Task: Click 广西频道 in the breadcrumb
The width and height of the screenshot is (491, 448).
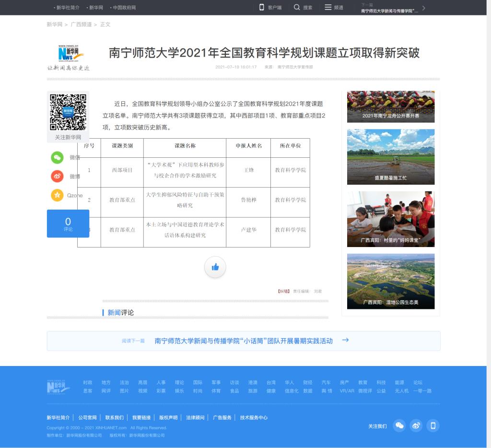Action: click(x=81, y=24)
